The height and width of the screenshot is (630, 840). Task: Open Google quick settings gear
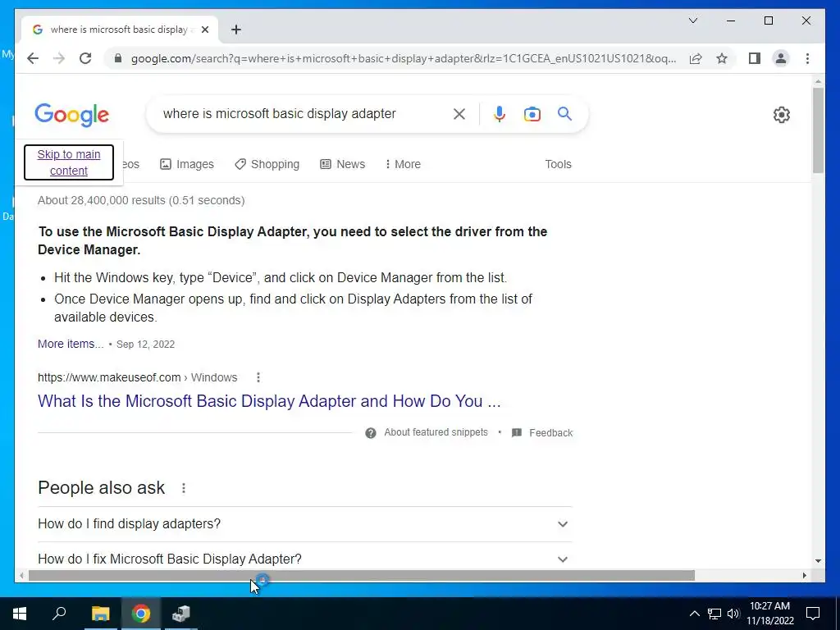(781, 114)
